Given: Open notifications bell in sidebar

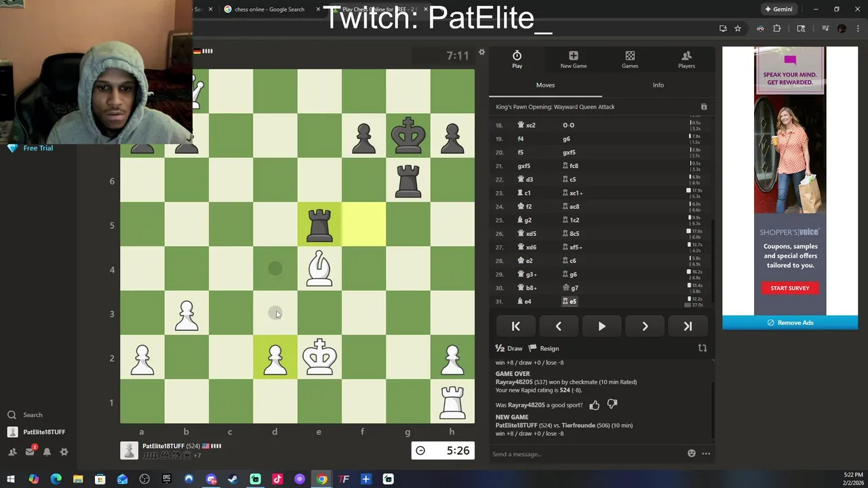Looking at the screenshot, I should pyautogui.click(x=47, y=451).
